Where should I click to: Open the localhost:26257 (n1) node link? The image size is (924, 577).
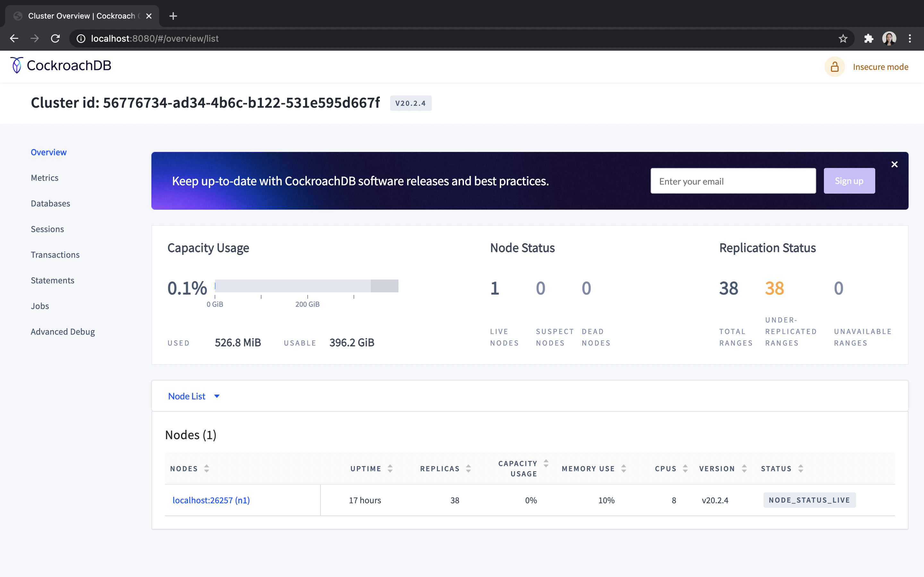(211, 500)
